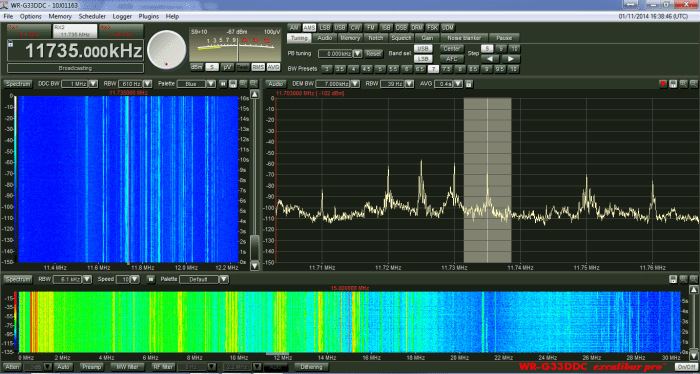Toggle the Preamp button
This screenshot has height=374, width=700.
click(92, 367)
